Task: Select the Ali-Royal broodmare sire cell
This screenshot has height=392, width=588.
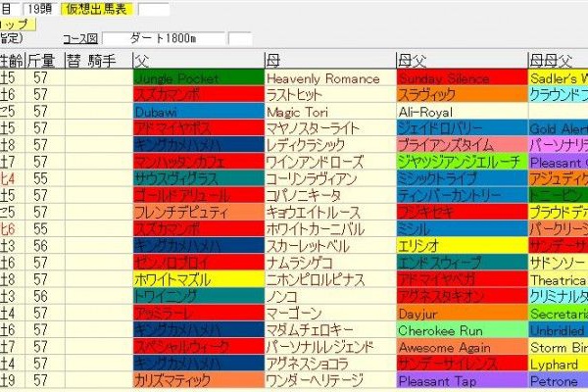Action: tap(461, 111)
